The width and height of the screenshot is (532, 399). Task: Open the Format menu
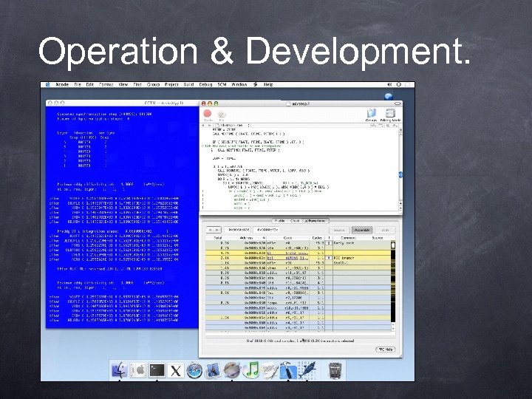[106, 84]
